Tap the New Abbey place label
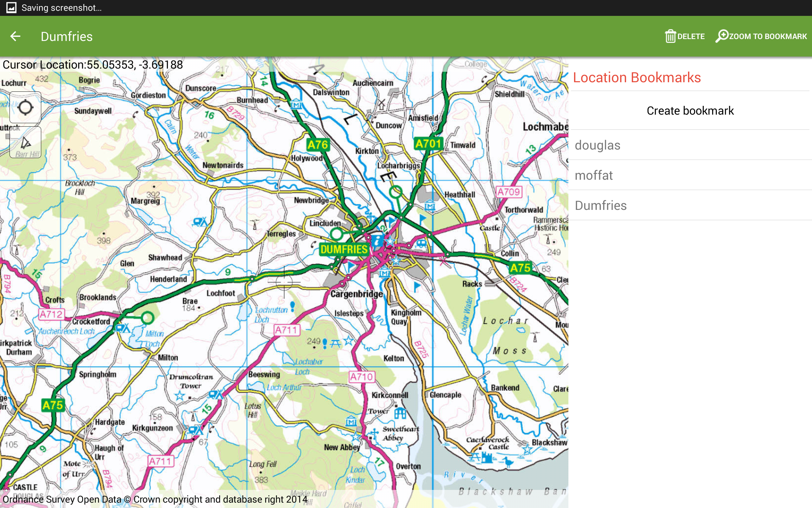This screenshot has width=812, height=508. point(342,447)
